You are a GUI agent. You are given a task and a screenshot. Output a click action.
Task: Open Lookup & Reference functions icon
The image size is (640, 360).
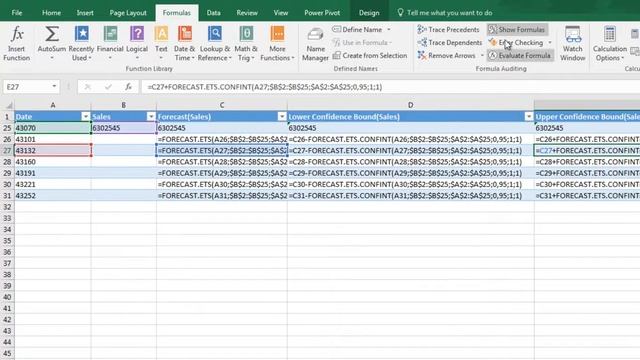click(x=215, y=34)
